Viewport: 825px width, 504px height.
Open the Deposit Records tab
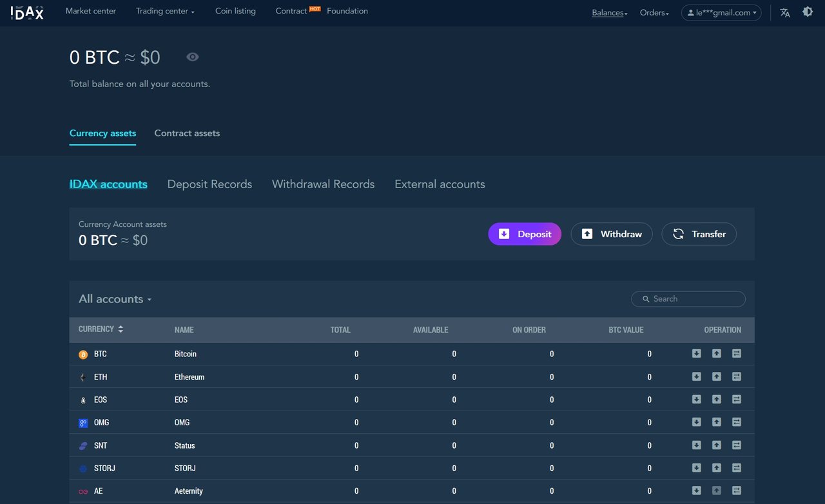[209, 184]
